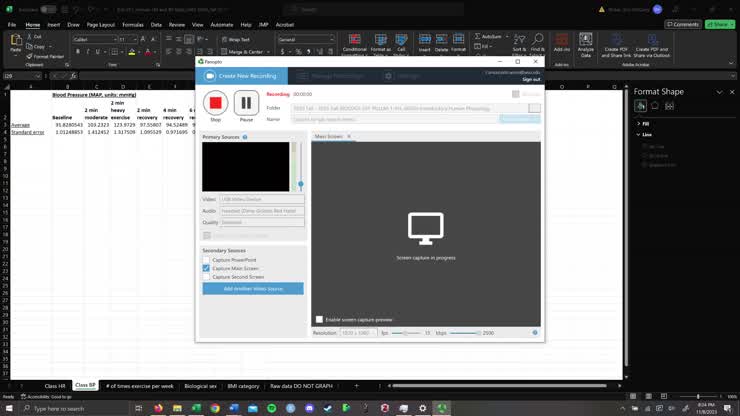Click the Sign out link
Screen dimensions: 740x416
coord(530,79)
